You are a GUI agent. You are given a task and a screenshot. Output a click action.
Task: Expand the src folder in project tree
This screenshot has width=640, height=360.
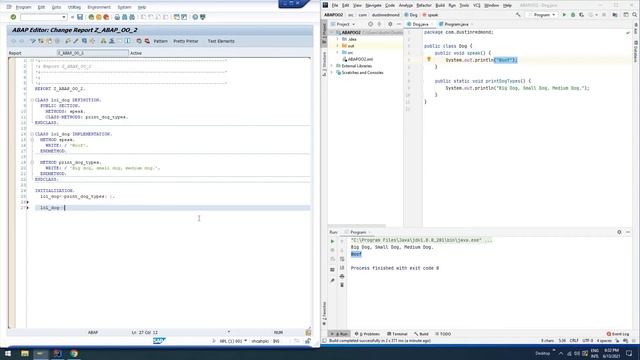click(x=338, y=53)
